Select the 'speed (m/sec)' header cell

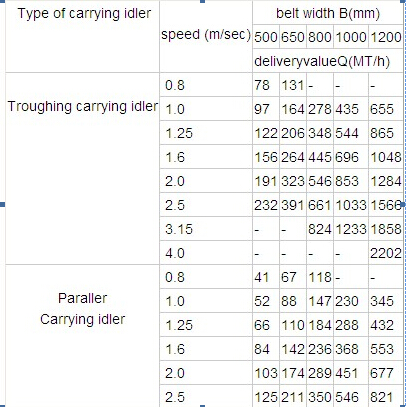tap(206, 37)
